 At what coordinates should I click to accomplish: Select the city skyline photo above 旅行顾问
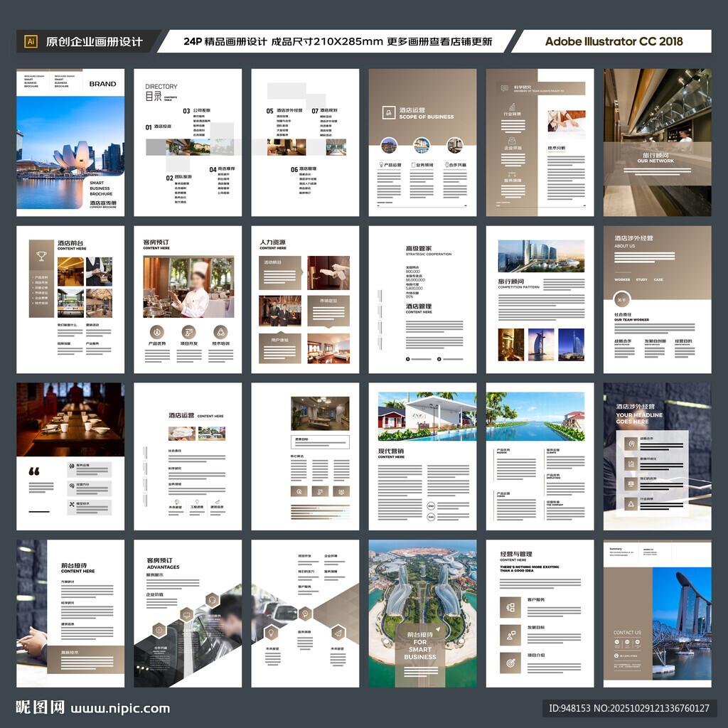(x=541, y=256)
